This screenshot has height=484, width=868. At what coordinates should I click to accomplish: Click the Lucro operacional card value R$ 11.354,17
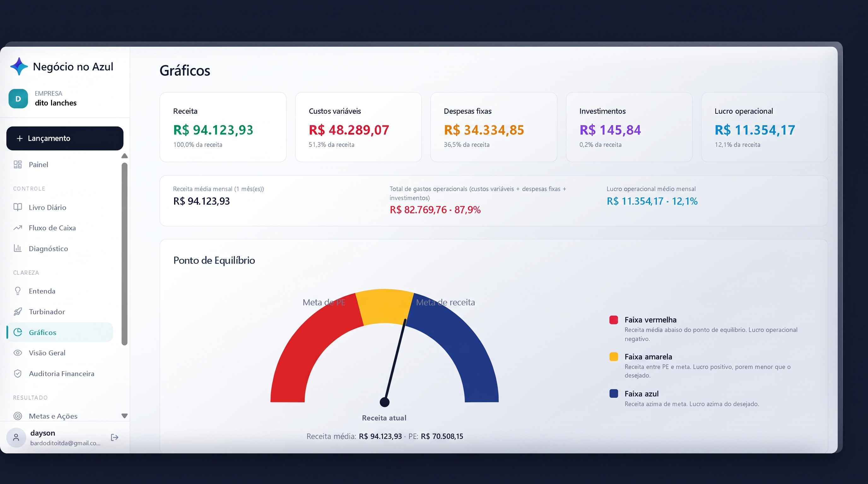755,130
